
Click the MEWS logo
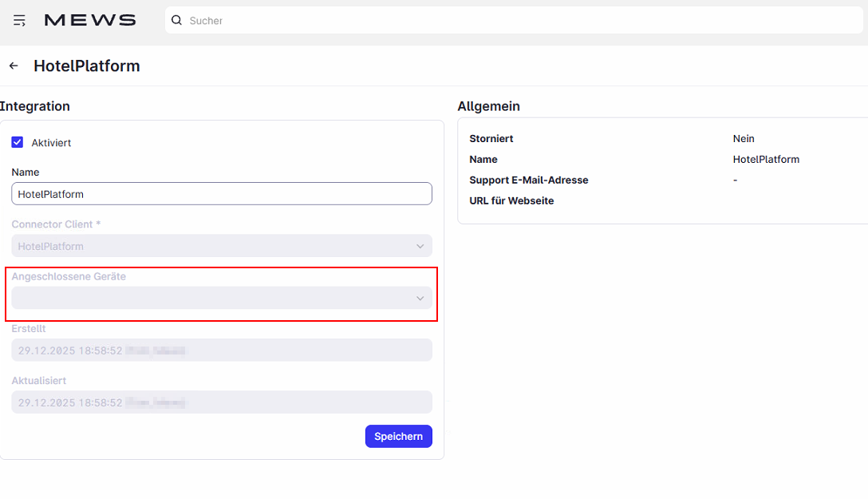coord(90,21)
